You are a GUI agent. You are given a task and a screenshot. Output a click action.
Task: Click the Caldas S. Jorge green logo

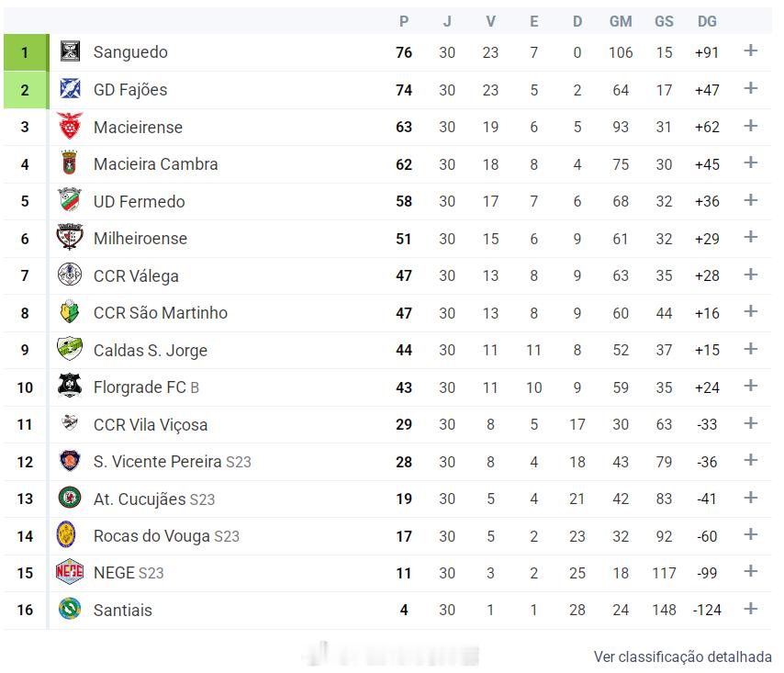(x=70, y=350)
